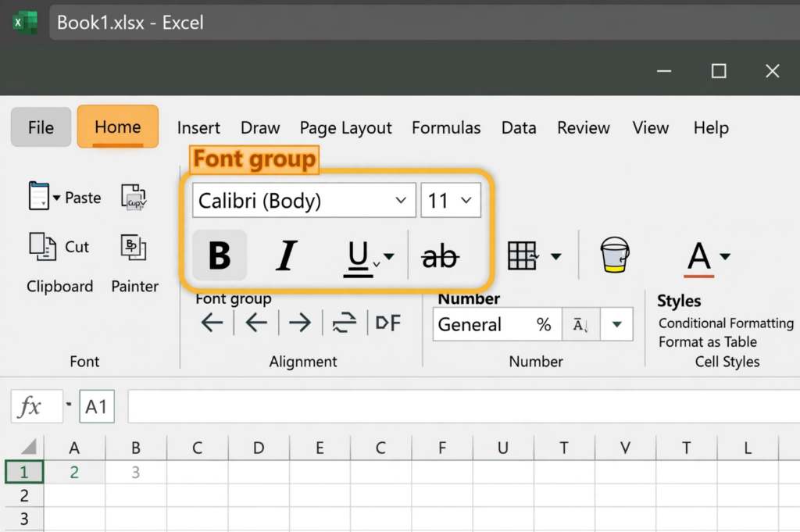Image resolution: width=800 pixels, height=532 pixels.
Task: Select row 3 header
Action: pyautogui.click(x=24, y=519)
